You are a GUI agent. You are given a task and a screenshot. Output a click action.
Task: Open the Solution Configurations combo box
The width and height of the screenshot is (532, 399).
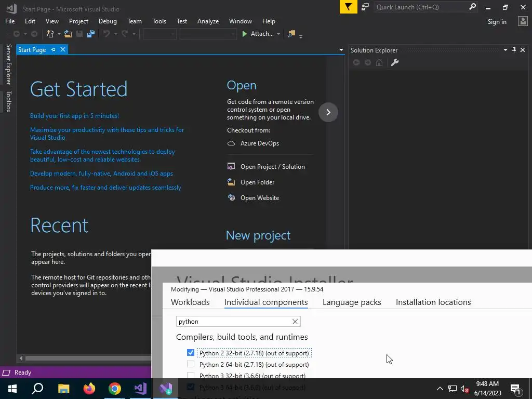159,34
